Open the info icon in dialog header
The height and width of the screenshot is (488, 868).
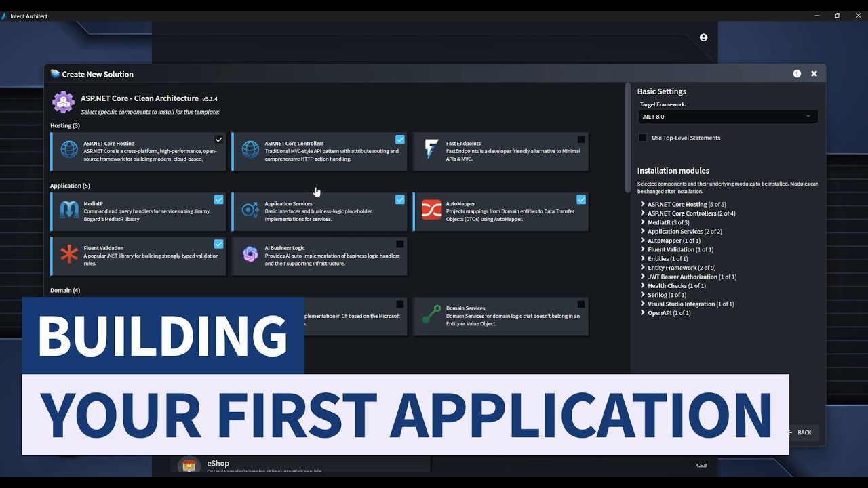797,74
